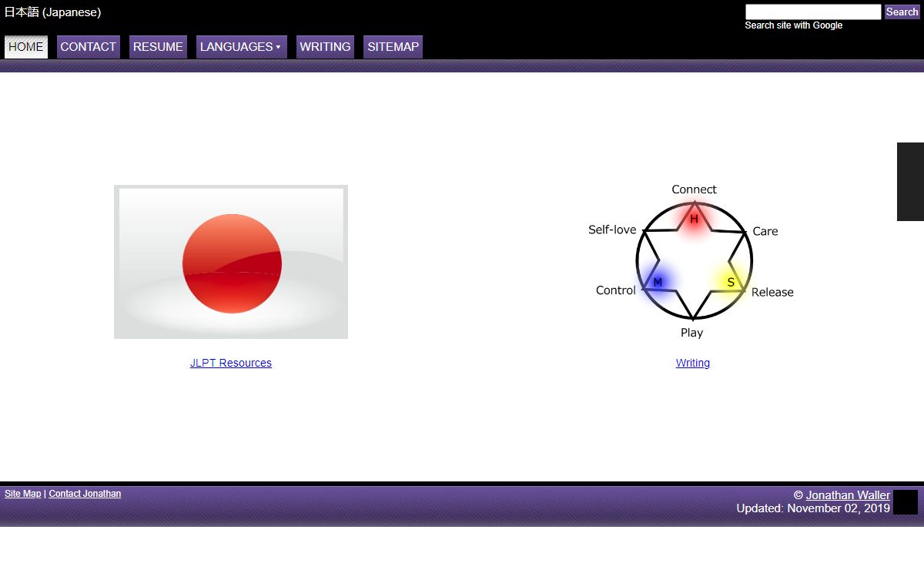Open the Contact Jonathan footer link
924x570 pixels.
tap(85, 494)
